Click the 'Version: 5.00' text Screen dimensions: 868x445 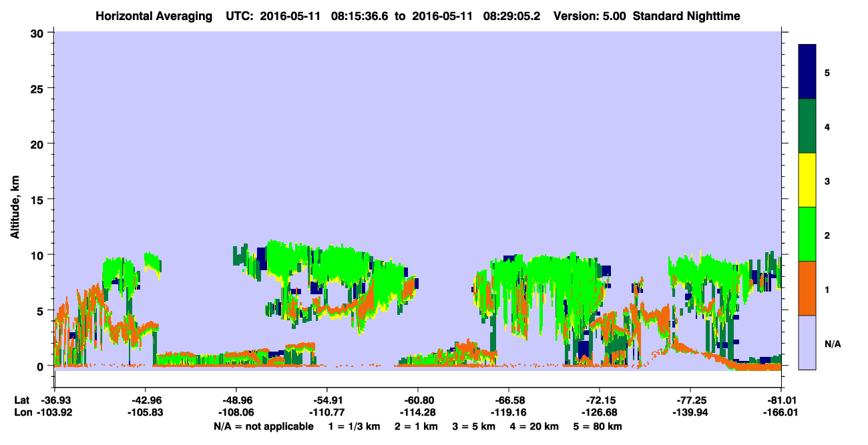[x=589, y=15]
